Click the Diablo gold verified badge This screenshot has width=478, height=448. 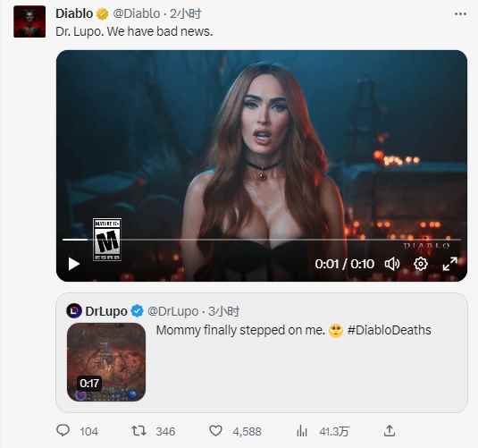[x=103, y=14]
